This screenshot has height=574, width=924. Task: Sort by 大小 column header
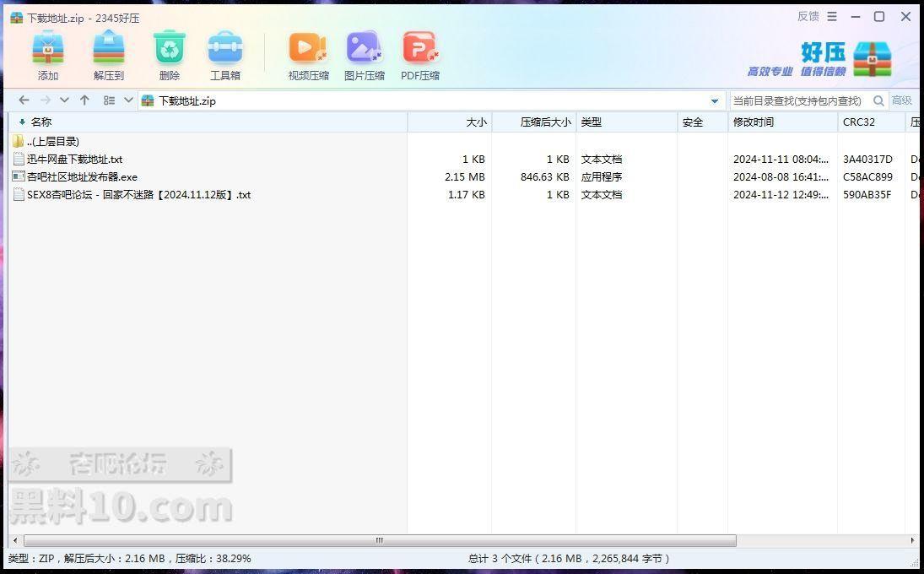(x=450, y=122)
